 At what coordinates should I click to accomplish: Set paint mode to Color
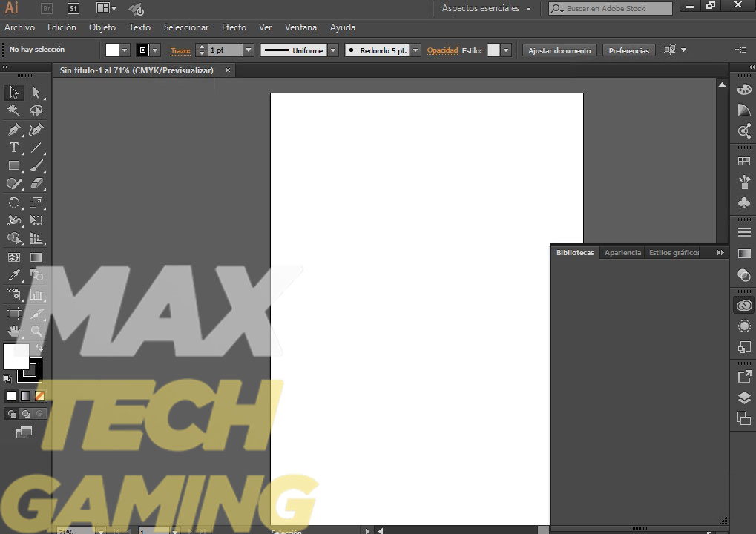12,396
